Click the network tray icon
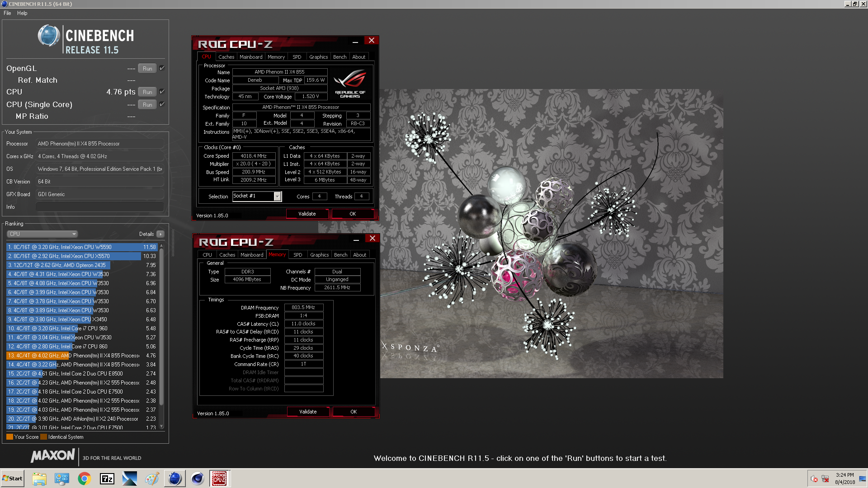The width and height of the screenshot is (868, 488). (x=825, y=479)
